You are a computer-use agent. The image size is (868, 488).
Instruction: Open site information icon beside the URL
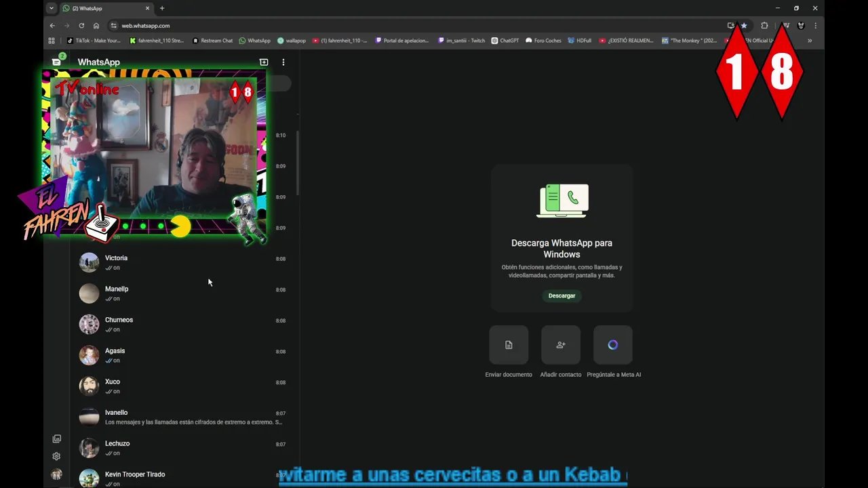click(x=113, y=26)
